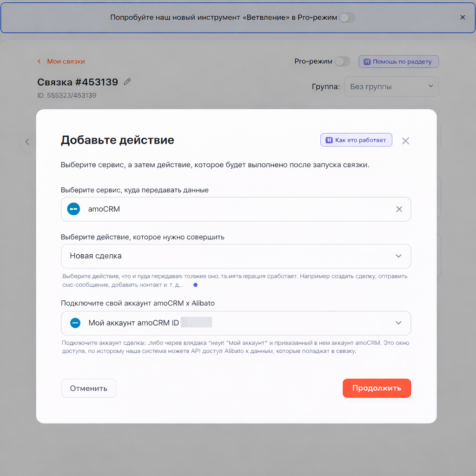Click the icon in «Как это работает» button

click(329, 140)
